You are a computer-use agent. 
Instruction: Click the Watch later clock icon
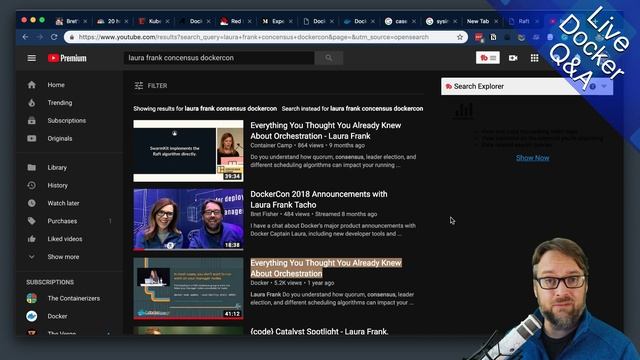tap(31, 203)
